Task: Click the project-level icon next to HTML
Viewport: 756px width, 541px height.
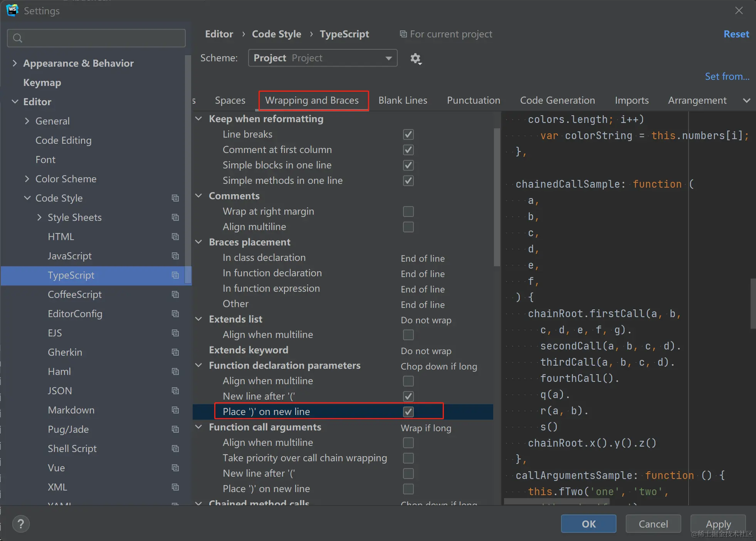Action: pyautogui.click(x=175, y=237)
